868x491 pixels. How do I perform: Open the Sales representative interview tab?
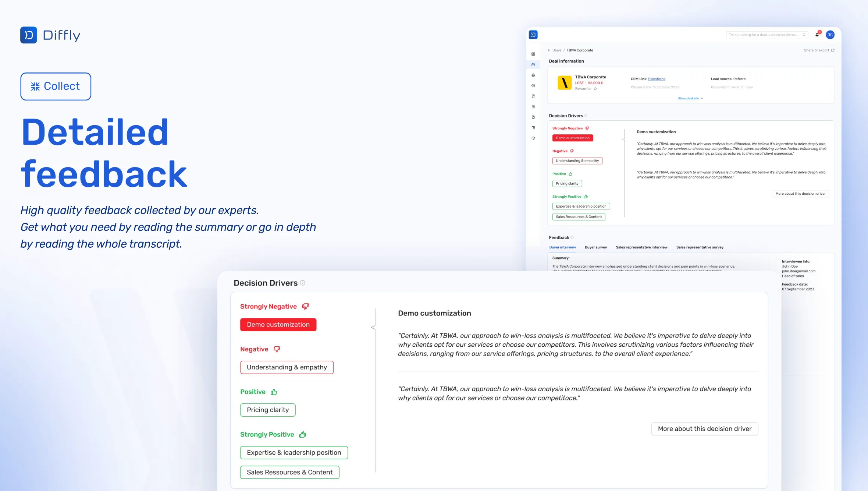point(641,247)
